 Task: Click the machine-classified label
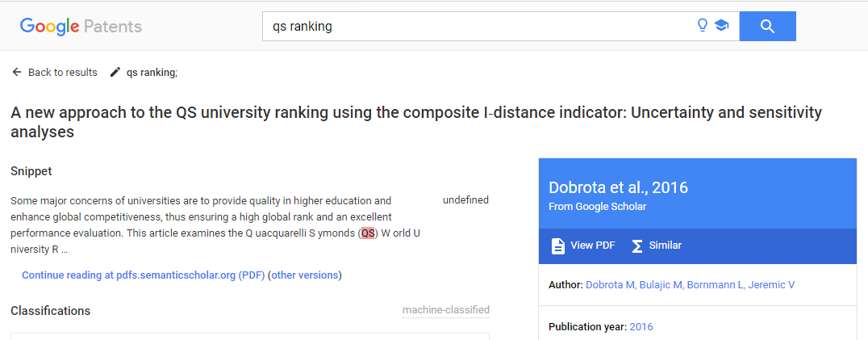tap(445, 309)
